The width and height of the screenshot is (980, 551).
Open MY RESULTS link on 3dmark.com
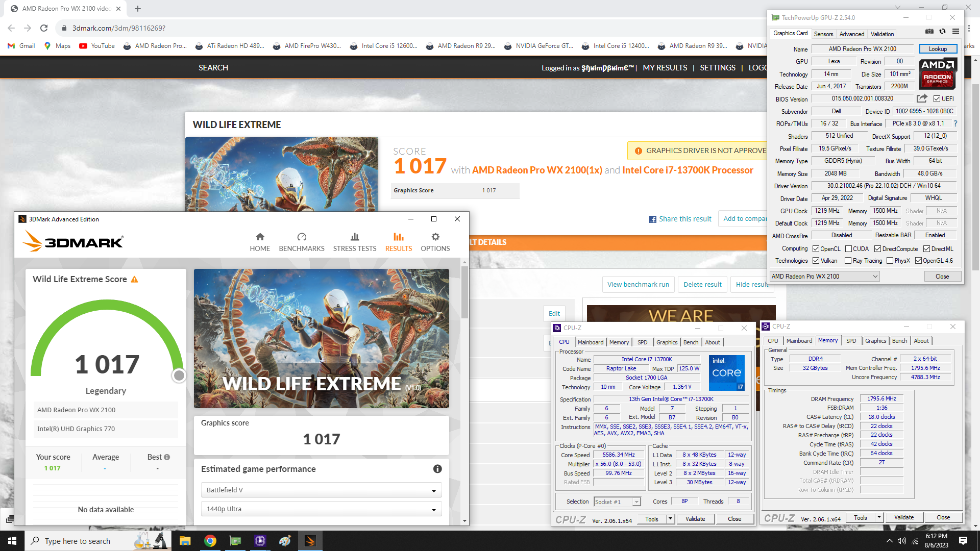665,68
